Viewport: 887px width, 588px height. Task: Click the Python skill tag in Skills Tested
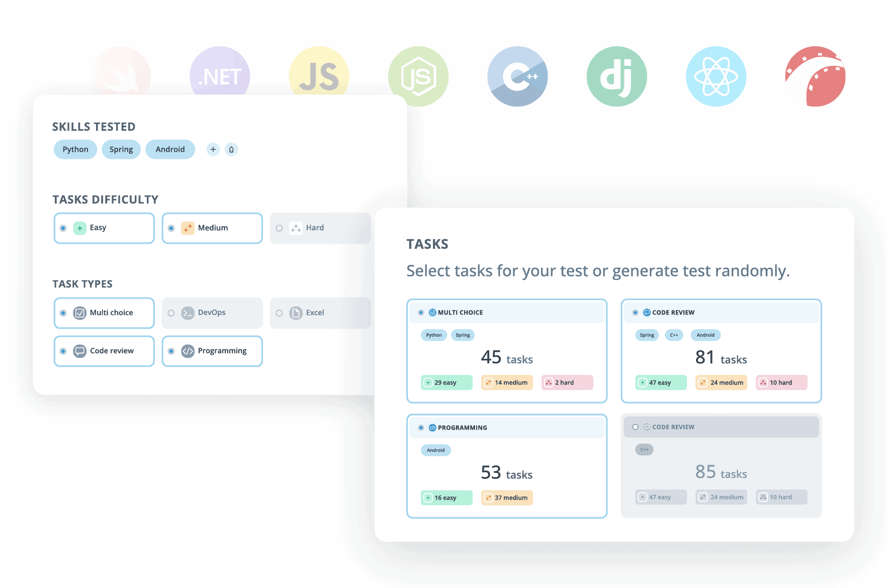[75, 149]
